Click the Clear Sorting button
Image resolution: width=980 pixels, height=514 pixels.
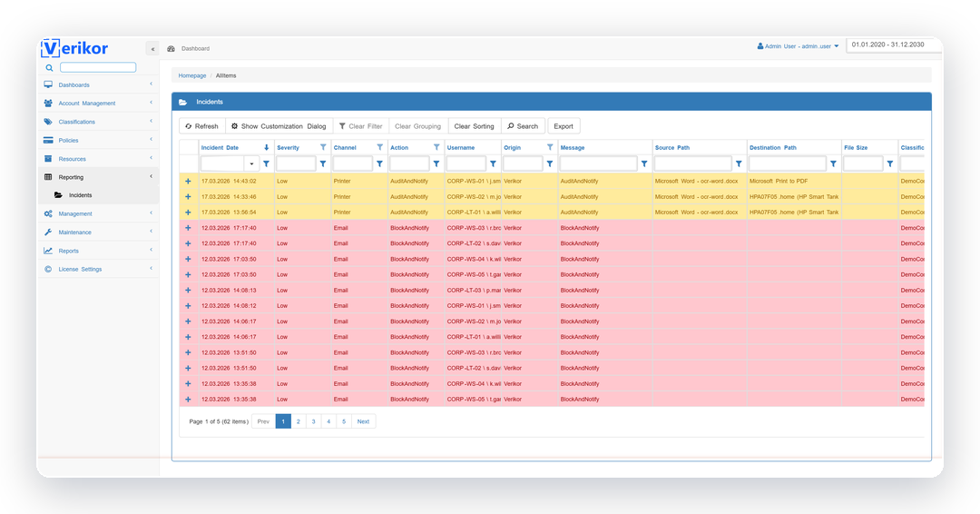474,126
